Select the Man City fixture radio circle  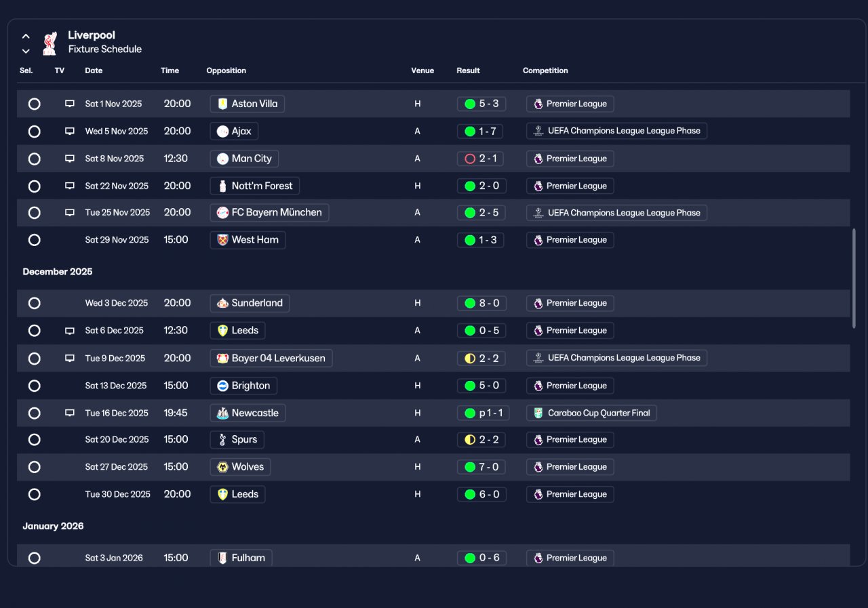coord(35,159)
